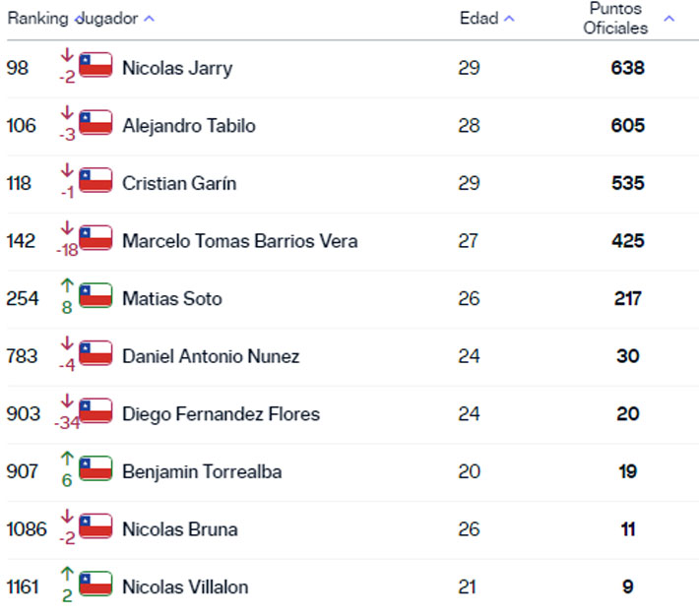Click the Ranking column header

tap(38, 19)
